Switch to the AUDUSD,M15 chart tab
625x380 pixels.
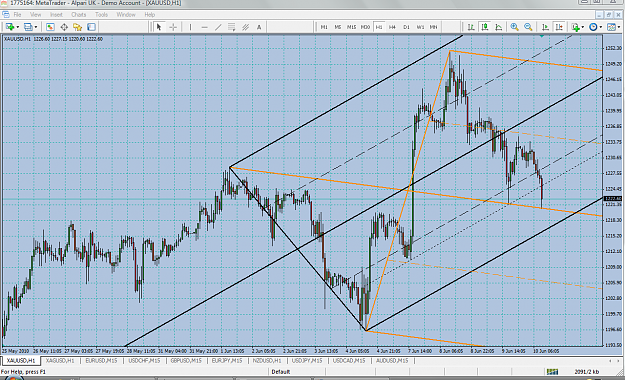[x=392, y=361]
